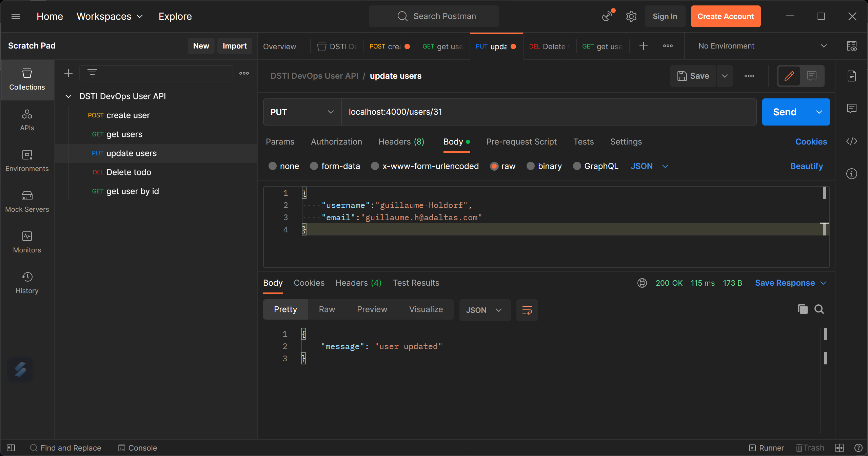The image size is (868, 456).
Task: Open the Preview tab in the response
Action: [x=372, y=309]
